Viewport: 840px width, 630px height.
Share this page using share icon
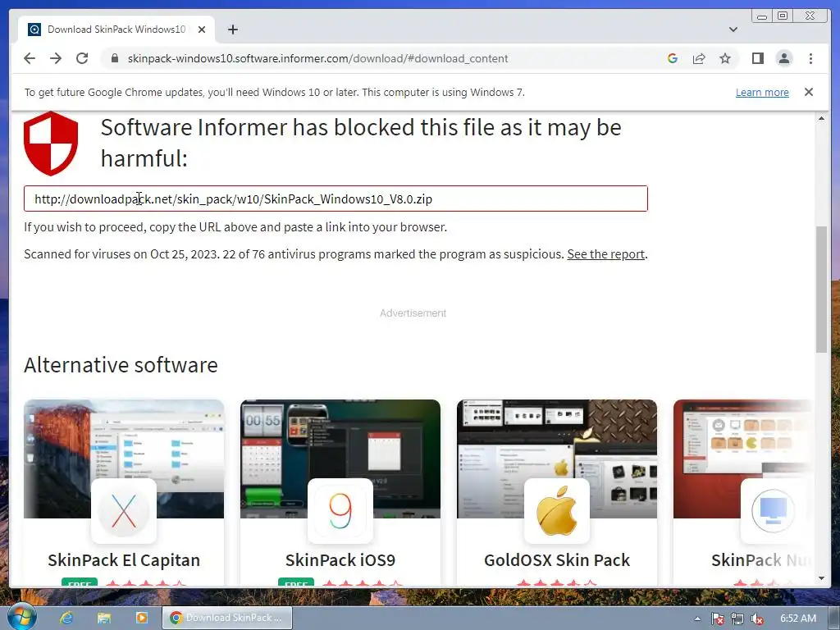click(699, 58)
